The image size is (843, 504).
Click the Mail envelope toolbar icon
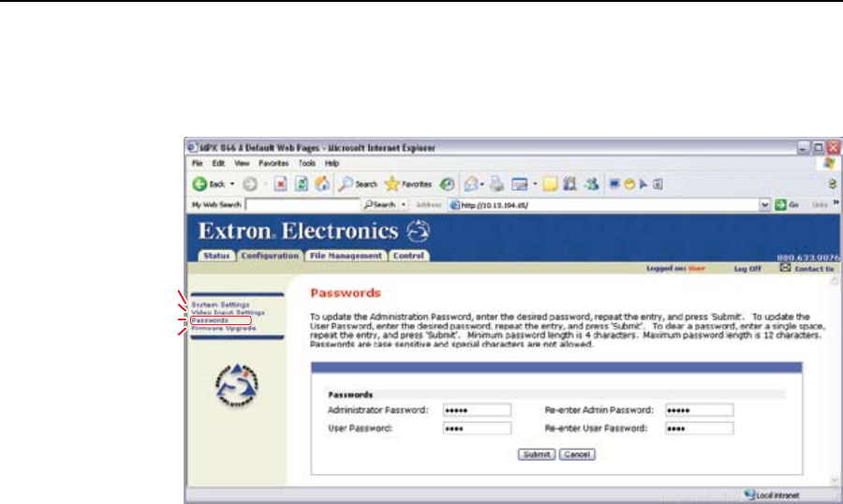(x=471, y=184)
